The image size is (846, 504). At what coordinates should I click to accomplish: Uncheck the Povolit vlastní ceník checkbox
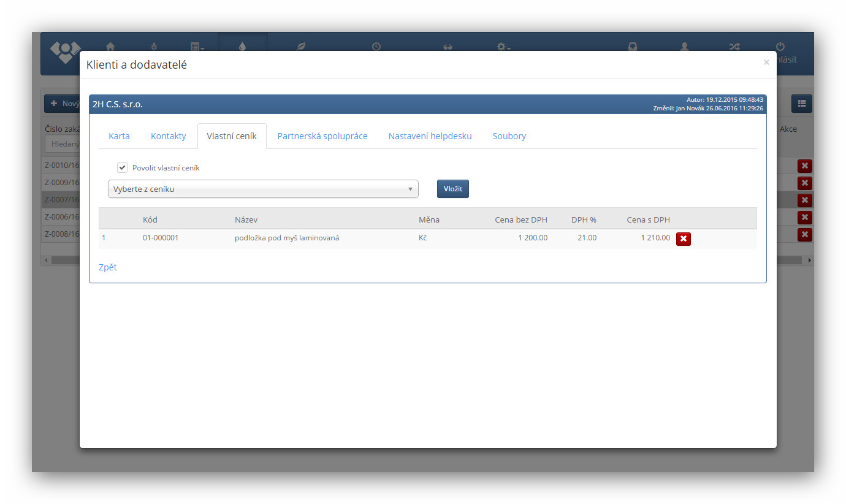pyautogui.click(x=123, y=168)
